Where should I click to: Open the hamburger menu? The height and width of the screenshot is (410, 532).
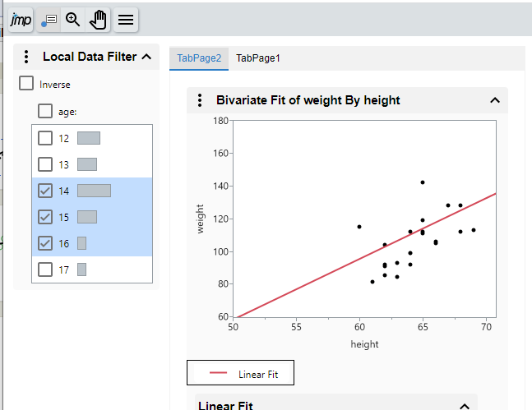point(126,19)
